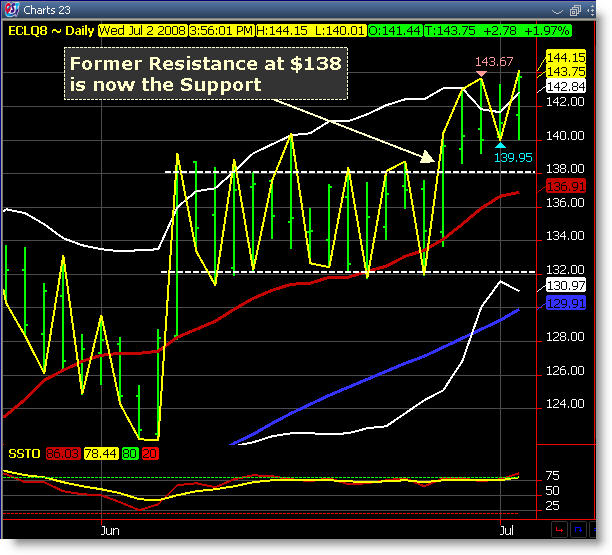Image resolution: width=612 pixels, height=555 pixels.
Task: Click the white 130.97 price tag
Action: pyautogui.click(x=566, y=286)
